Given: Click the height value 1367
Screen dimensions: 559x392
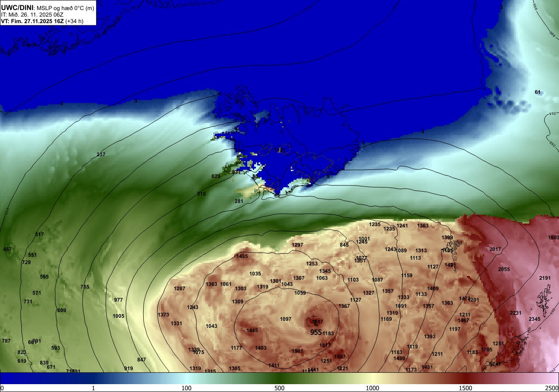Looking at the screenshot, I should click(344, 306).
